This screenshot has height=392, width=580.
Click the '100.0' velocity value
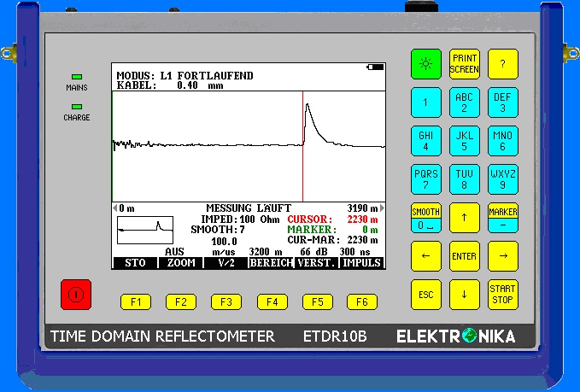pos(224,242)
